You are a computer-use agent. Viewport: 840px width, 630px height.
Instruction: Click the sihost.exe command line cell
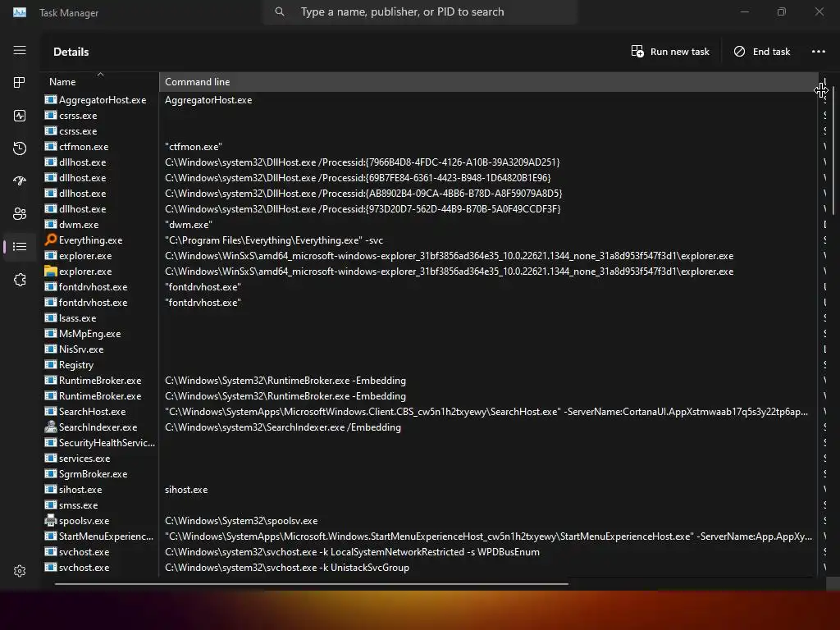[186, 489]
